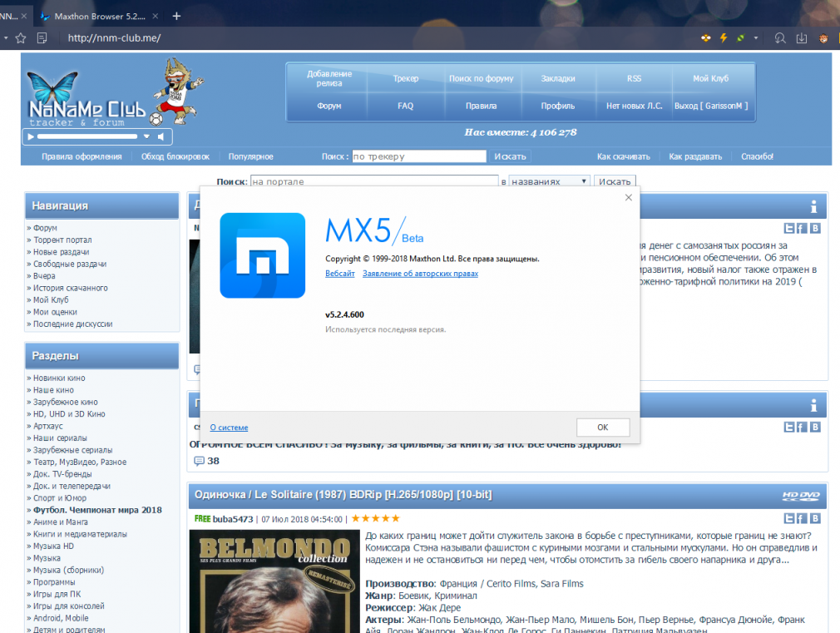Open Торрент портал in navigation
The width and height of the screenshot is (840, 633).
click(62, 240)
